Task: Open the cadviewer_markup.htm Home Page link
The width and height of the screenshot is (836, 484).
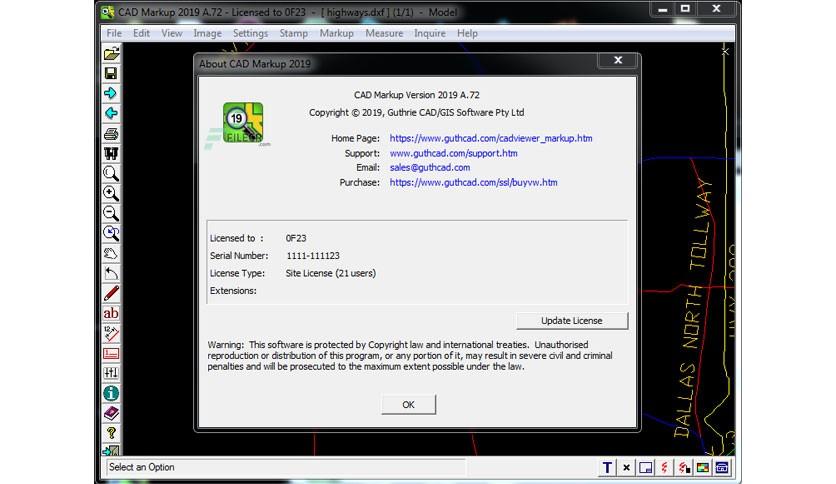Action: [491, 138]
